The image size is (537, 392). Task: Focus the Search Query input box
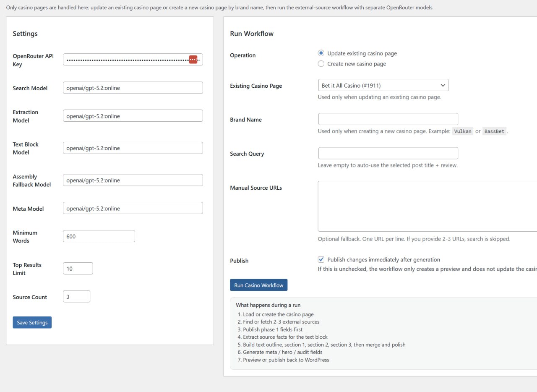click(x=388, y=153)
